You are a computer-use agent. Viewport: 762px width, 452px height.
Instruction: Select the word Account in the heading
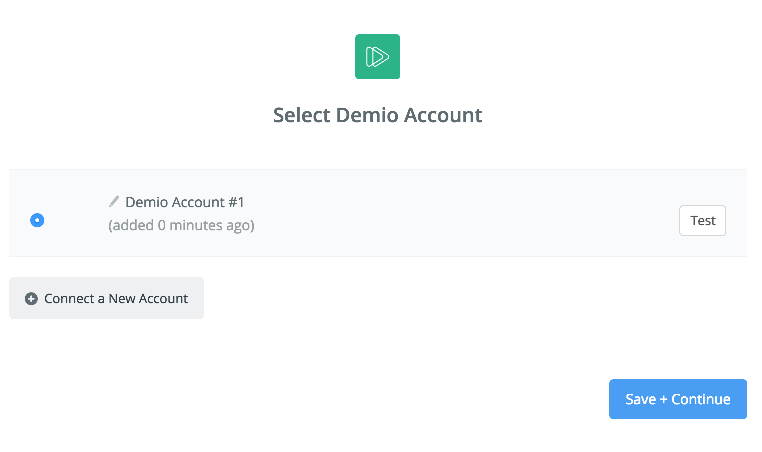pyautogui.click(x=443, y=115)
